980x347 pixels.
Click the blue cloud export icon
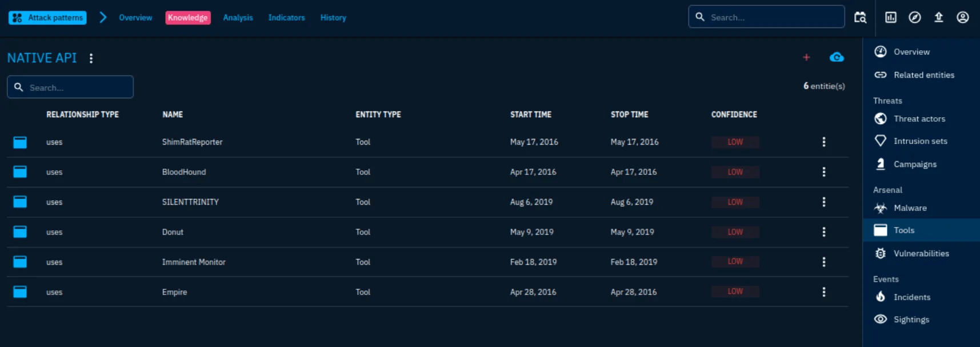(837, 57)
